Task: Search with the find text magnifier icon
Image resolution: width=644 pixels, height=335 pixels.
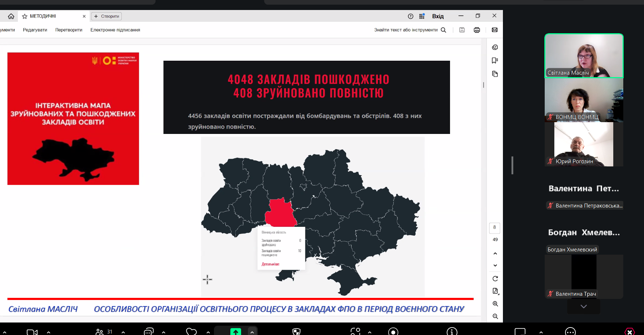Action: (x=443, y=30)
